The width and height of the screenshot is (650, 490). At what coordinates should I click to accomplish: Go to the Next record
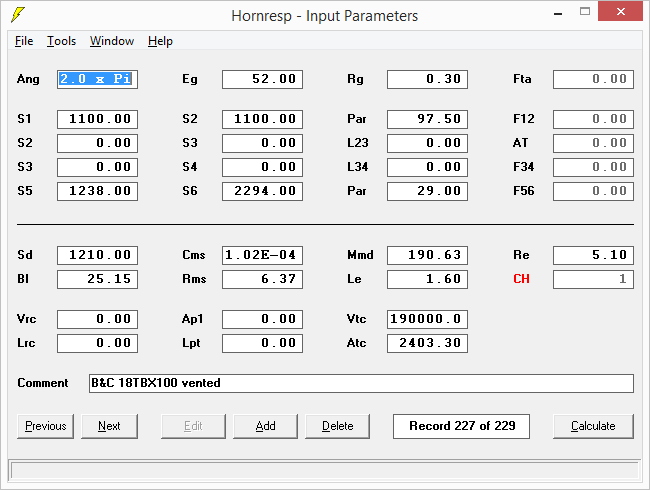(109, 426)
